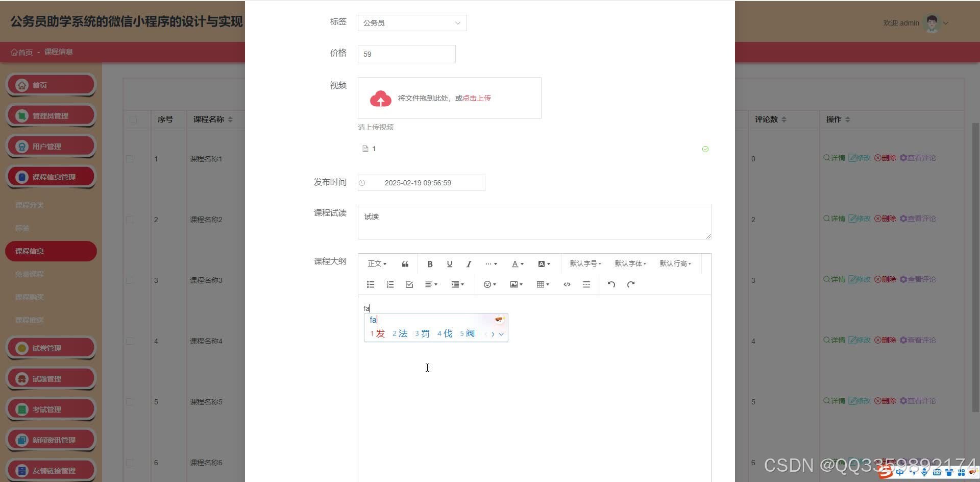Apply a bulleted list in the editor

coord(370,284)
